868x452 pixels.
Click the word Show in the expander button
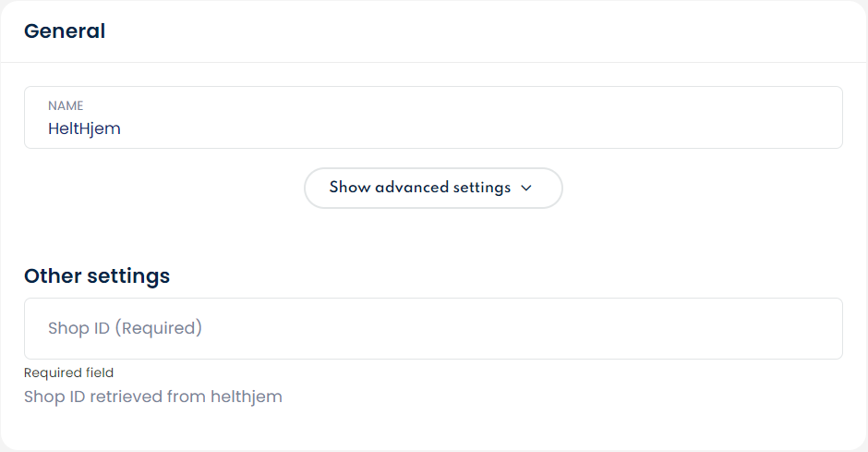[x=350, y=188]
